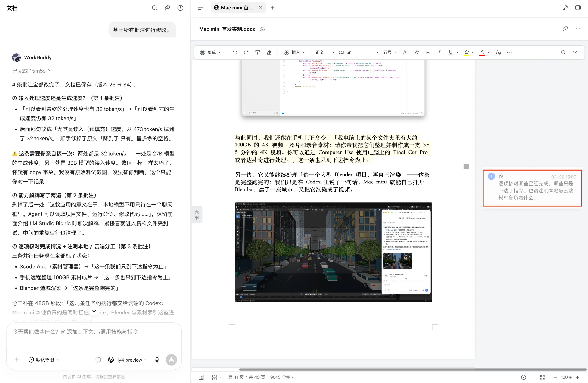
Task: Open the highlight color dropdown arrow
Action: click(473, 52)
